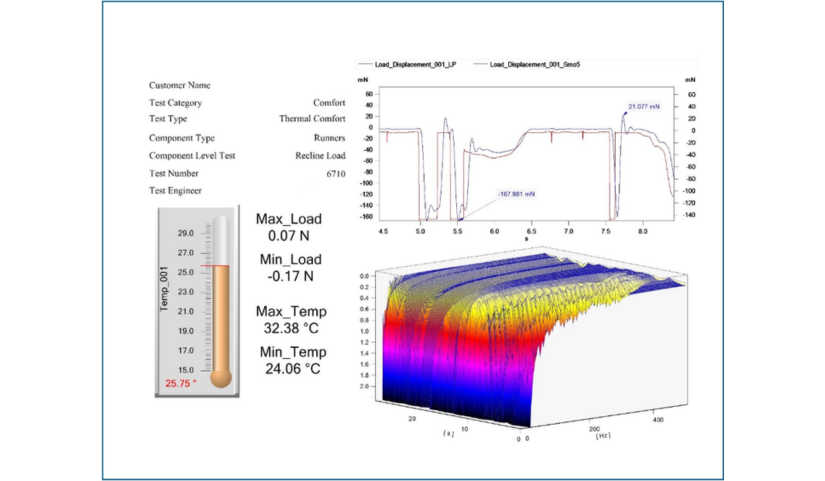This screenshot has height=481, width=825.
Task: Click the red level line on thermometer
Action: tap(215, 266)
